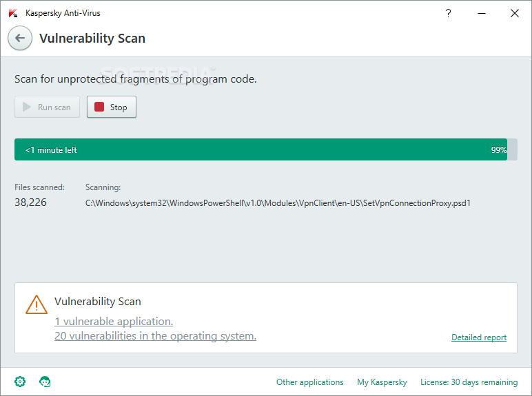Close the Kaspersky Anti-Virus window

tap(514, 13)
